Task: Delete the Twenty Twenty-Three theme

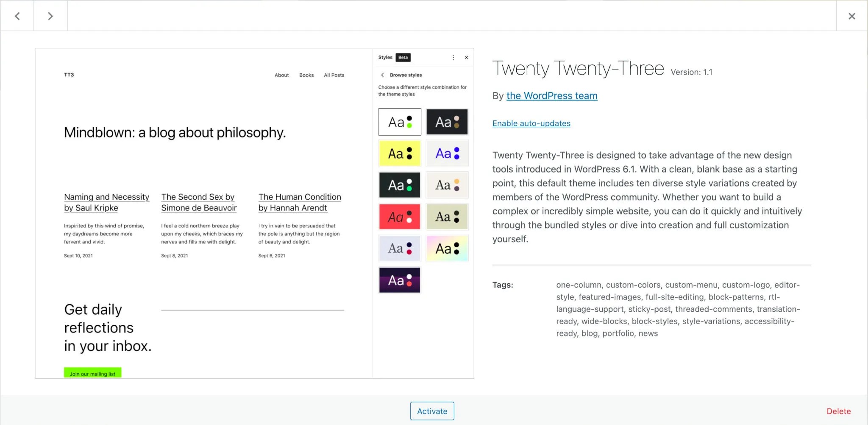Action: point(839,411)
